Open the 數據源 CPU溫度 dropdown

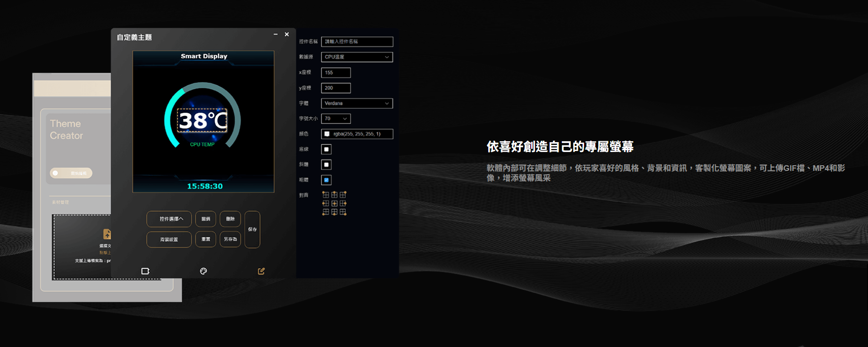pyautogui.click(x=357, y=57)
